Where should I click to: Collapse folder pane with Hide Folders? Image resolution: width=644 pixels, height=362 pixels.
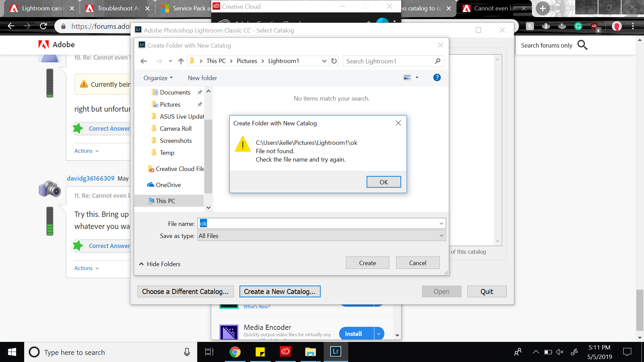pos(160,264)
